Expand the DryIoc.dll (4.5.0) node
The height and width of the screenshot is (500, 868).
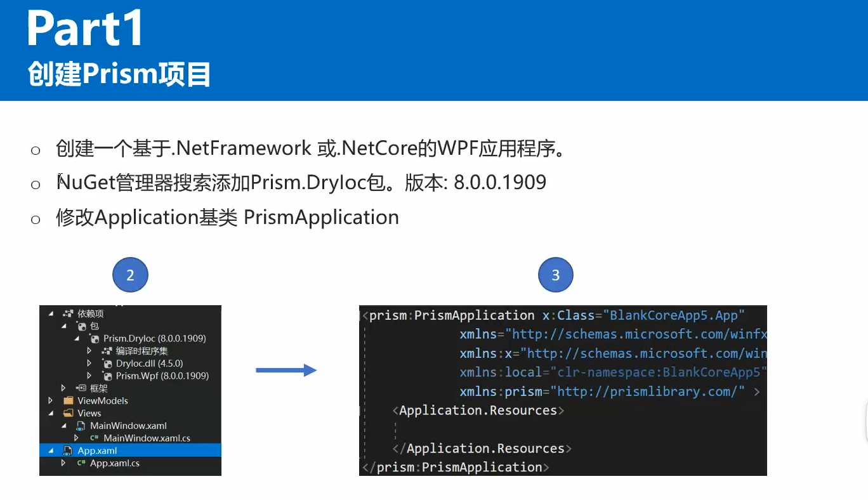pos(89,364)
